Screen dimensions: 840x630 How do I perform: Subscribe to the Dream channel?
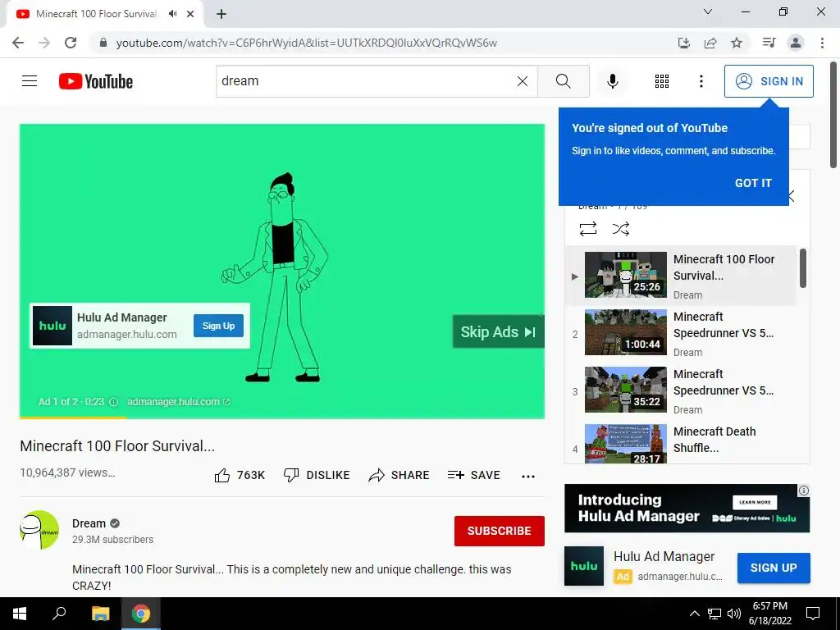500,531
